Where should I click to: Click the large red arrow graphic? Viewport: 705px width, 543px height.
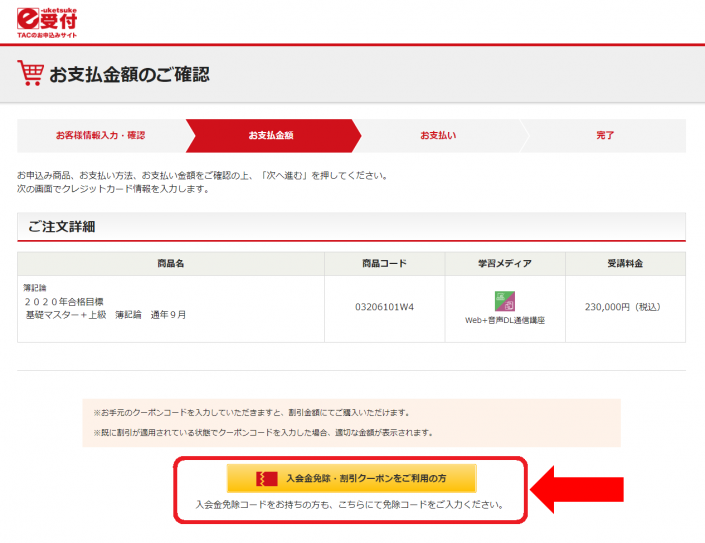pos(578,489)
